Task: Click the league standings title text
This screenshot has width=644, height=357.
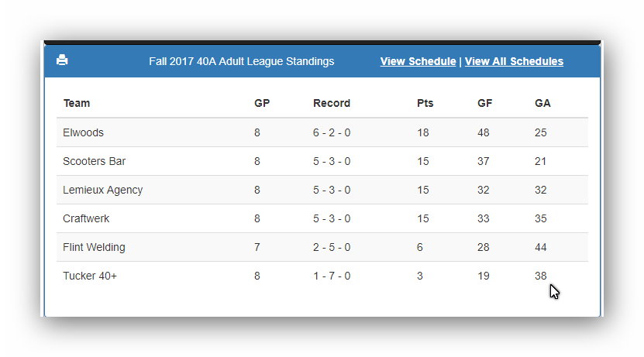Action: (x=242, y=61)
